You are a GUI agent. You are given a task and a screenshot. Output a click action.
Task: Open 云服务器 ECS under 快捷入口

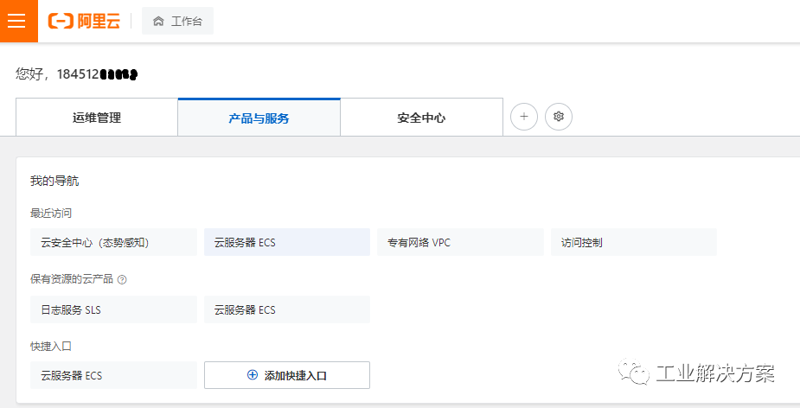[x=113, y=375]
